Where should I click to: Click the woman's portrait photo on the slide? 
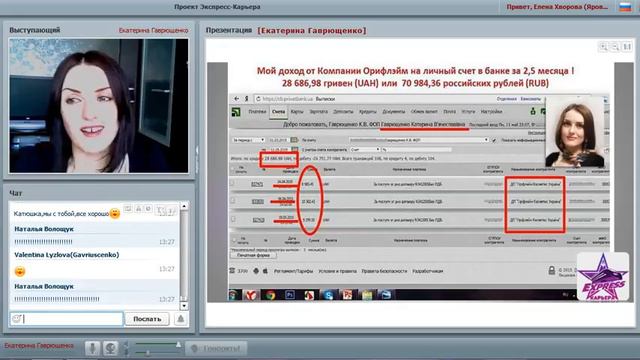pos(574,132)
